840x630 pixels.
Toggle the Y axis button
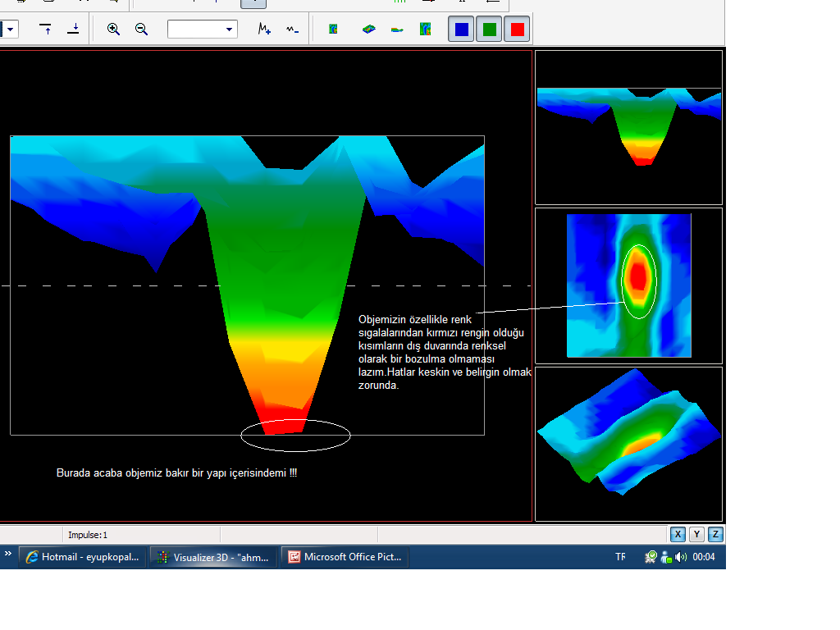696,534
